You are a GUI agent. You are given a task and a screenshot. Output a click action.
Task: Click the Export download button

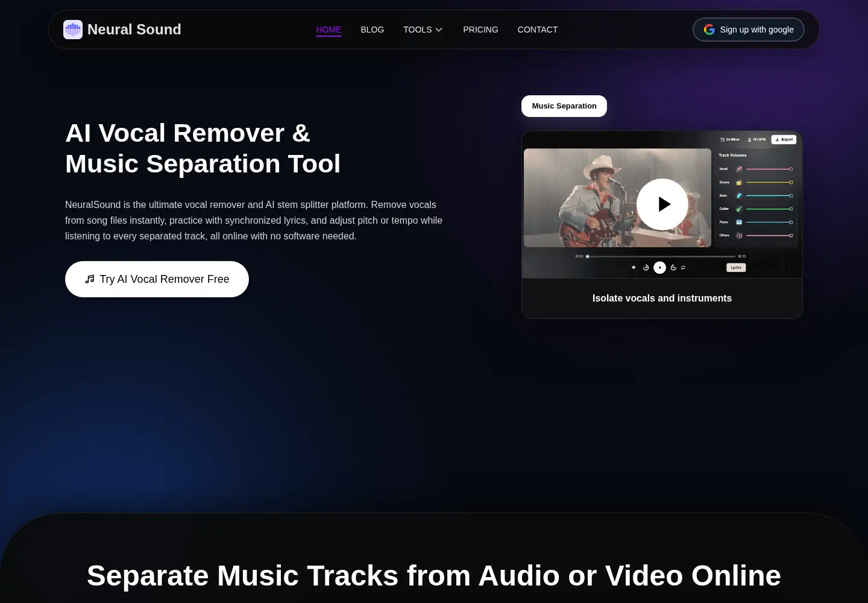(x=784, y=139)
